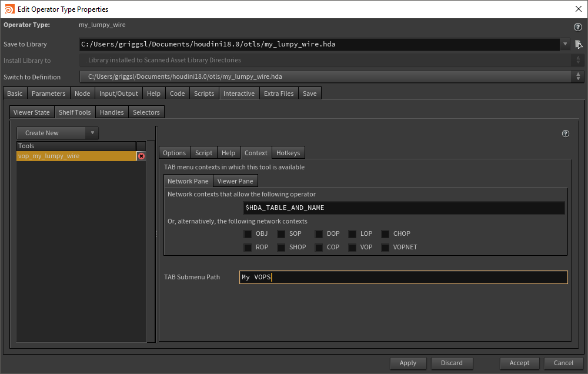Open the Hotkeys tab
The height and width of the screenshot is (374, 588).
(288, 153)
